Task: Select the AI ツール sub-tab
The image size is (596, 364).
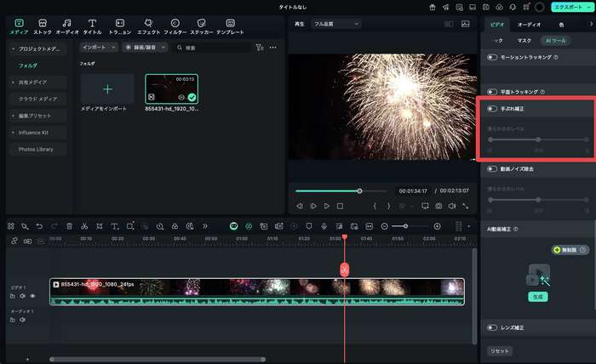Action: [x=556, y=41]
